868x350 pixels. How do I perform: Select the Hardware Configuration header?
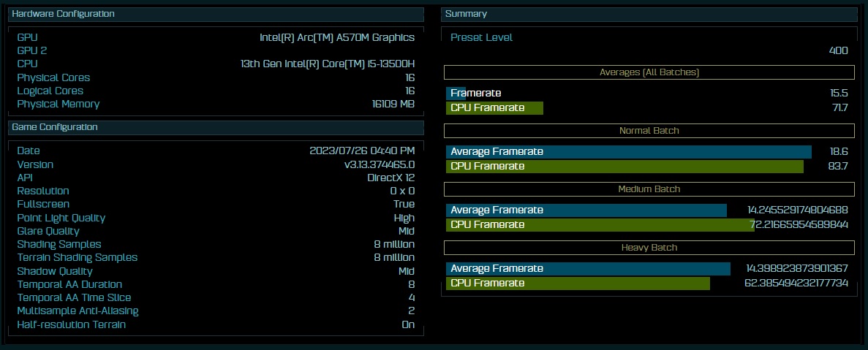tap(216, 14)
